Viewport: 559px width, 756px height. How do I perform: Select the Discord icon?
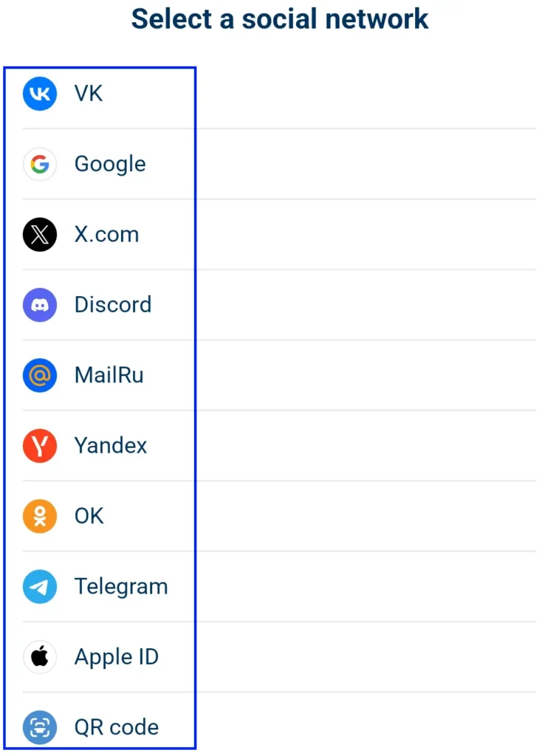(x=40, y=304)
